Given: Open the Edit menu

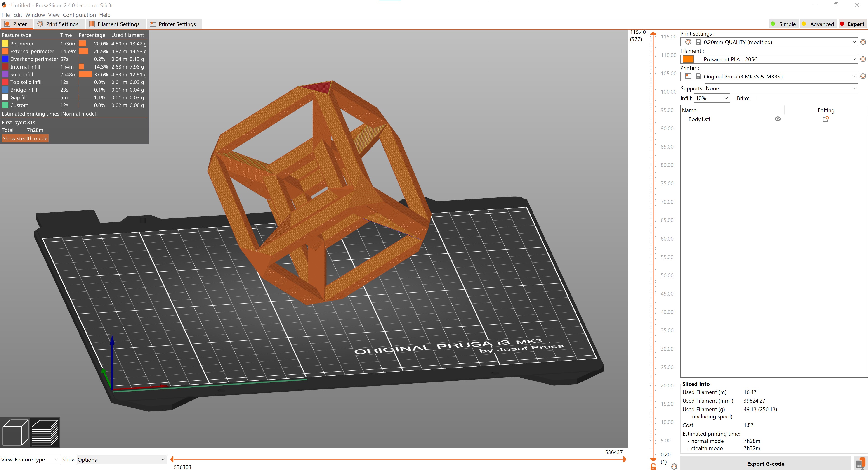Looking at the screenshot, I should pyautogui.click(x=18, y=15).
